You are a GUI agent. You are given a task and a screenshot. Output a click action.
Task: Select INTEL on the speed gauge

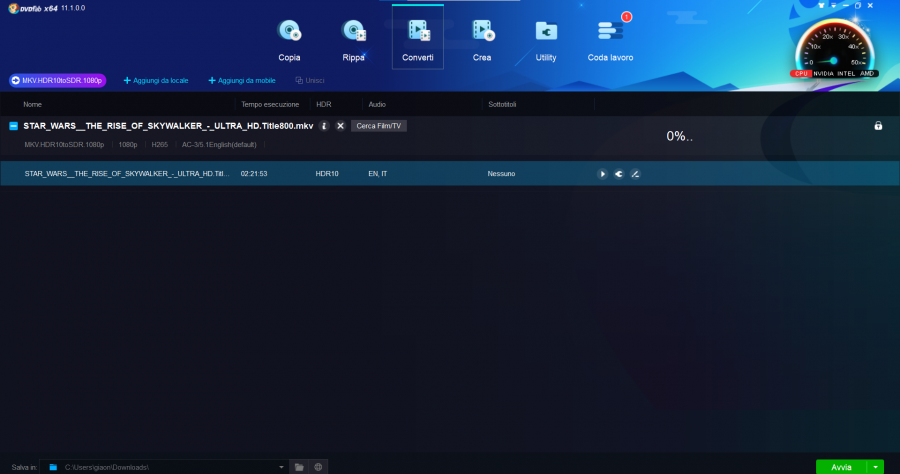click(846, 73)
